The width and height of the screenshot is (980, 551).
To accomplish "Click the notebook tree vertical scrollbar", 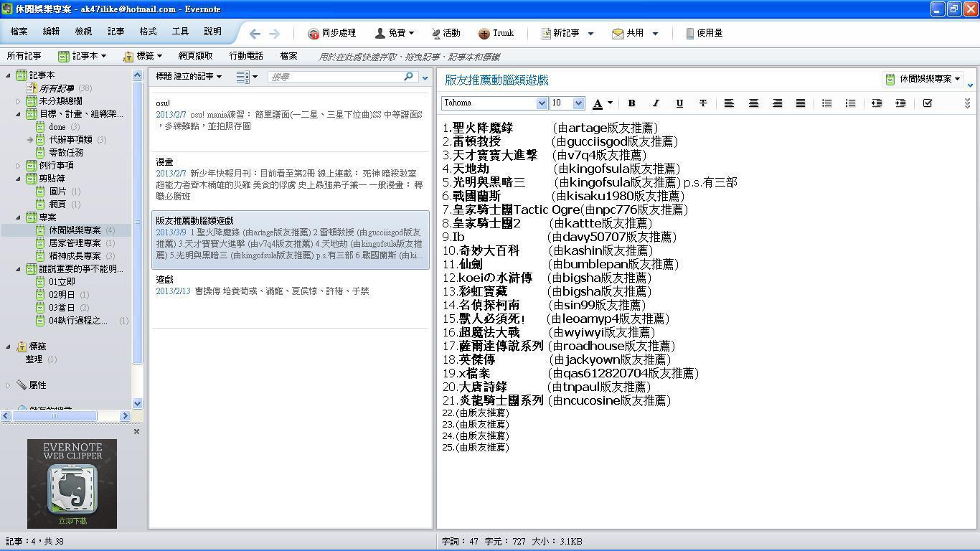I will (138, 222).
